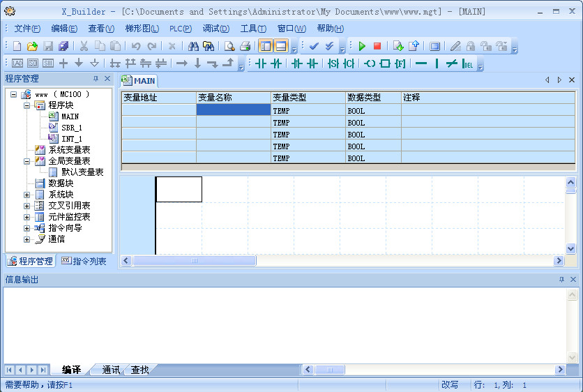Draw a vertical line

(x=437, y=63)
